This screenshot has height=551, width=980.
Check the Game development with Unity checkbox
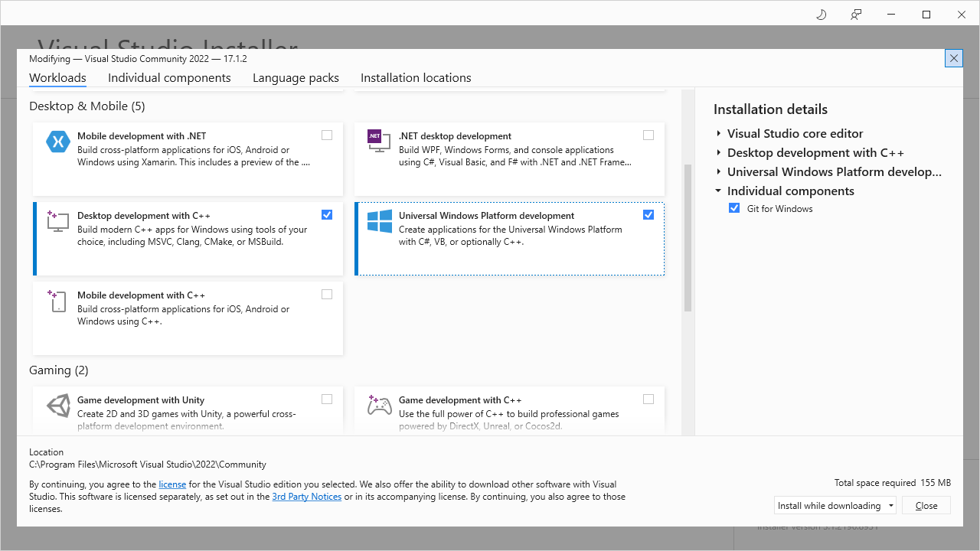(327, 399)
